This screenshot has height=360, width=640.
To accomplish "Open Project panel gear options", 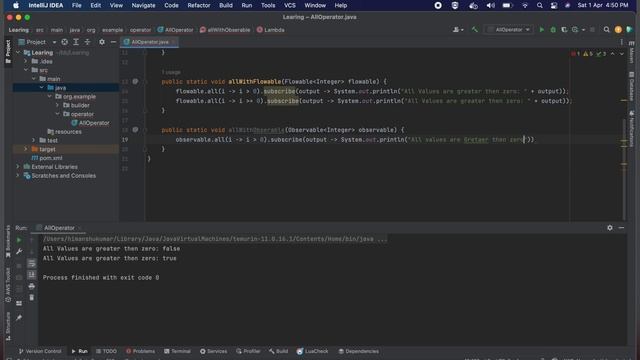I will click(x=102, y=42).
